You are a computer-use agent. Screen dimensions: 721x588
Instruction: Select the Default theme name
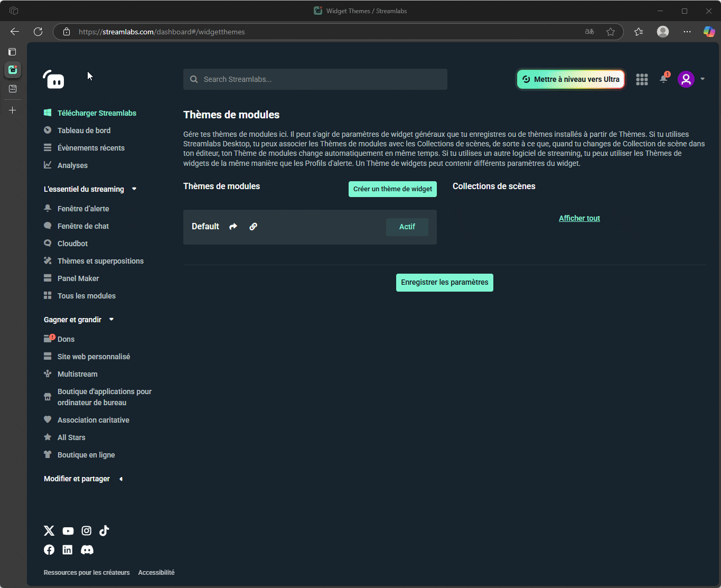tap(205, 227)
